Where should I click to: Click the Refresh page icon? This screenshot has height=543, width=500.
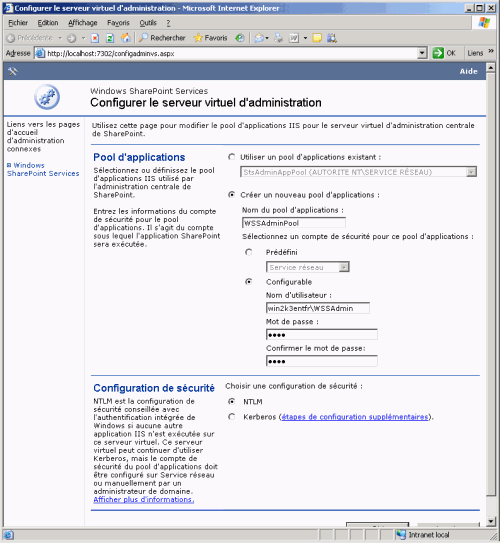pos(110,38)
